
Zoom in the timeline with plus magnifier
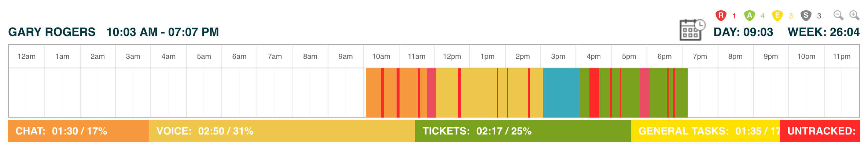(854, 15)
